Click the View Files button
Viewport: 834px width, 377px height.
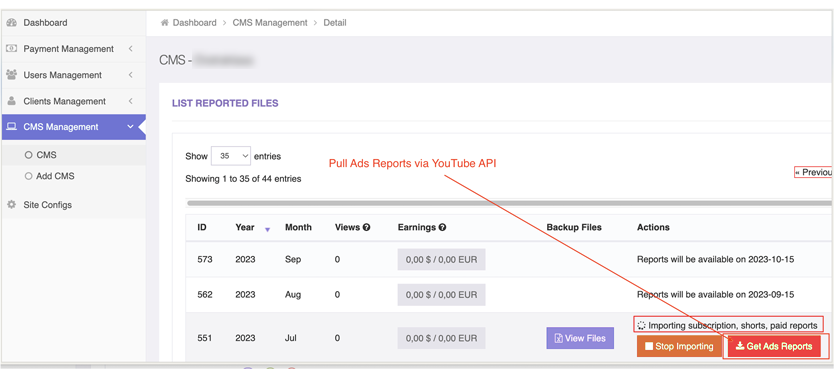coord(580,338)
